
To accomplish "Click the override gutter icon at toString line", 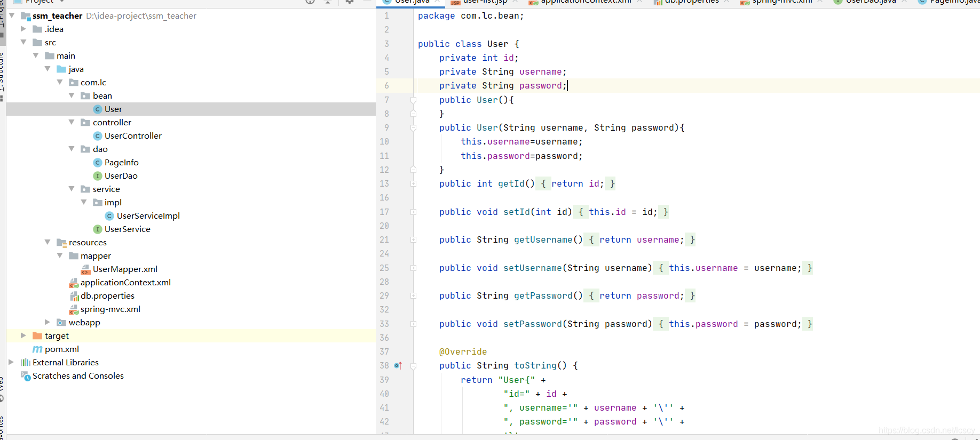I will pyautogui.click(x=398, y=366).
